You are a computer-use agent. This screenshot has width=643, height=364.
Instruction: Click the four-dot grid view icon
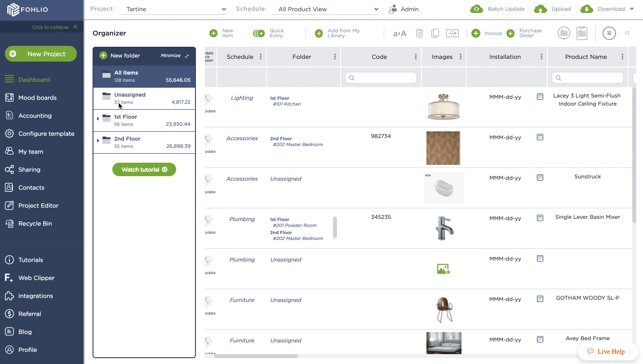coord(627,33)
